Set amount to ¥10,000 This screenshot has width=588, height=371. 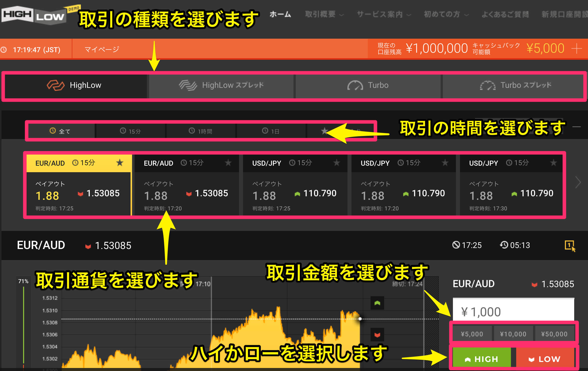(513, 334)
